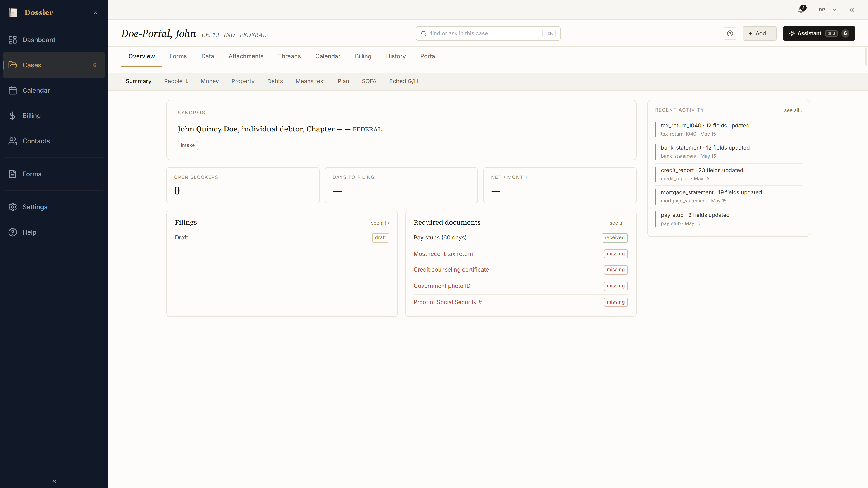
Task: Click search magnifier icon in case search
Action: (x=424, y=33)
